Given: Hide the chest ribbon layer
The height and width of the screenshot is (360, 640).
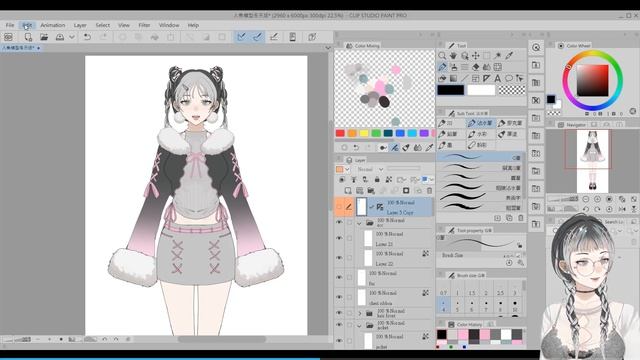Looking at the screenshot, I should (339, 297).
